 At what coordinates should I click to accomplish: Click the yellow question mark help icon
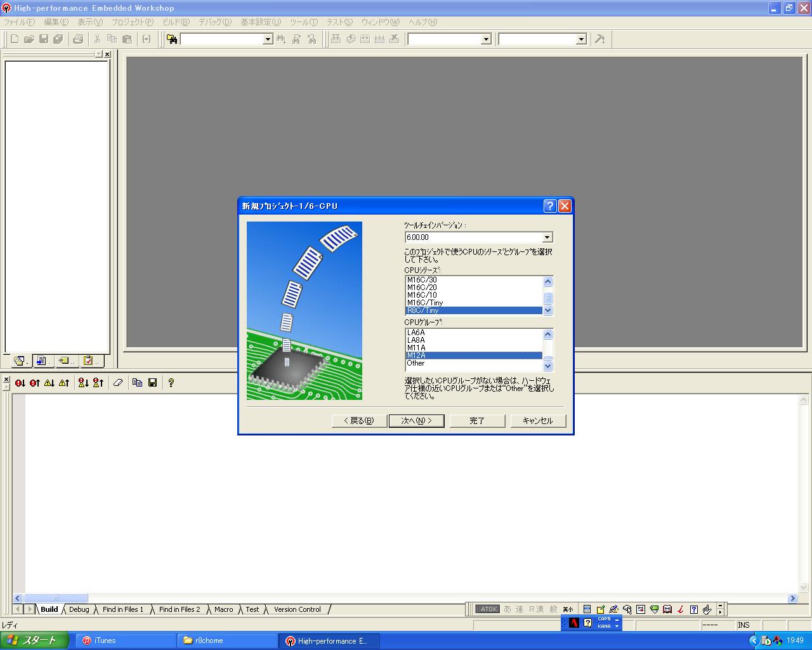171,383
